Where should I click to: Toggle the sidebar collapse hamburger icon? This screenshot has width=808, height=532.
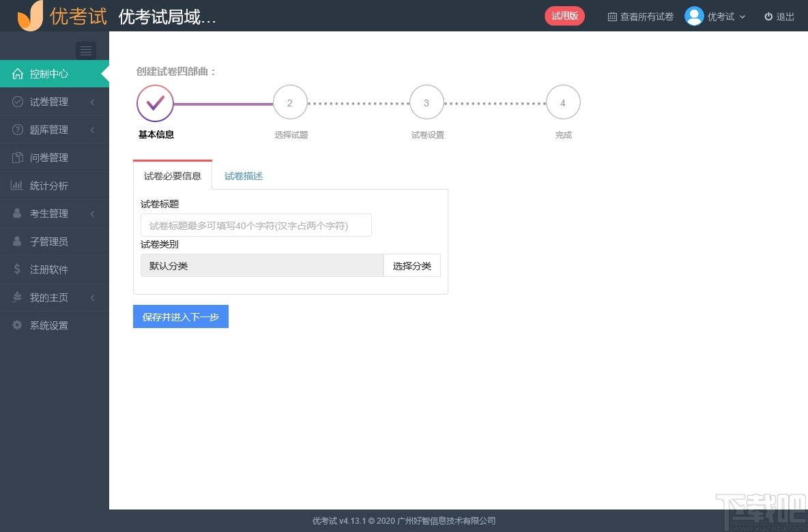85,50
